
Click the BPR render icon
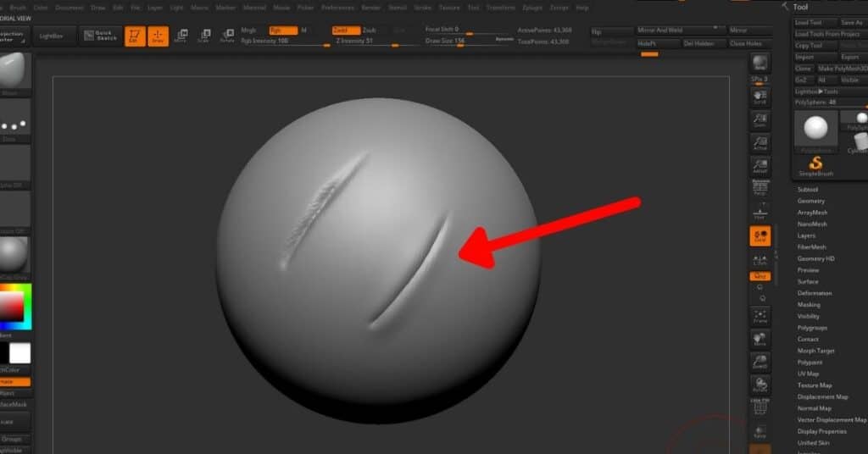tap(760, 63)
